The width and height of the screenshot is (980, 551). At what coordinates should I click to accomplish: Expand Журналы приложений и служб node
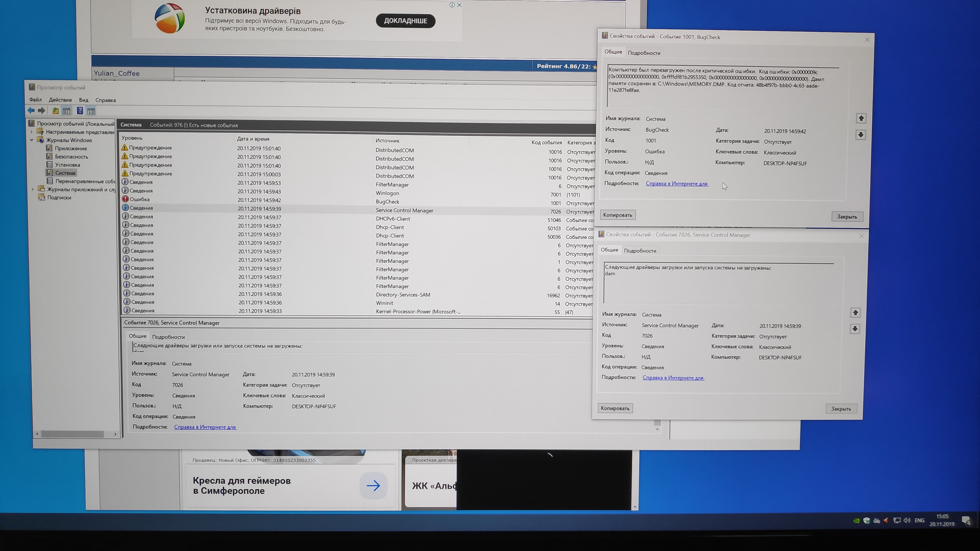pyautogui.click(x=33, y=189)
